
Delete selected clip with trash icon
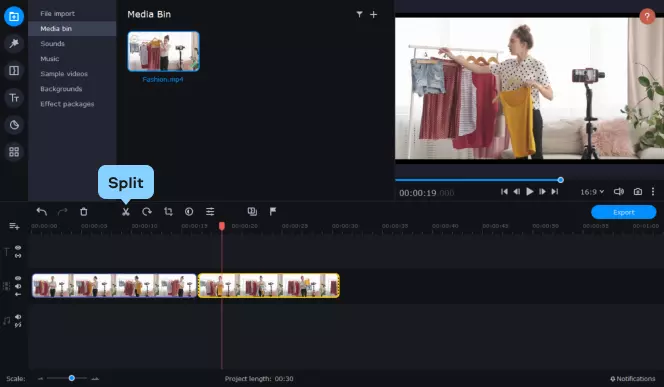[x=84, y=211]
